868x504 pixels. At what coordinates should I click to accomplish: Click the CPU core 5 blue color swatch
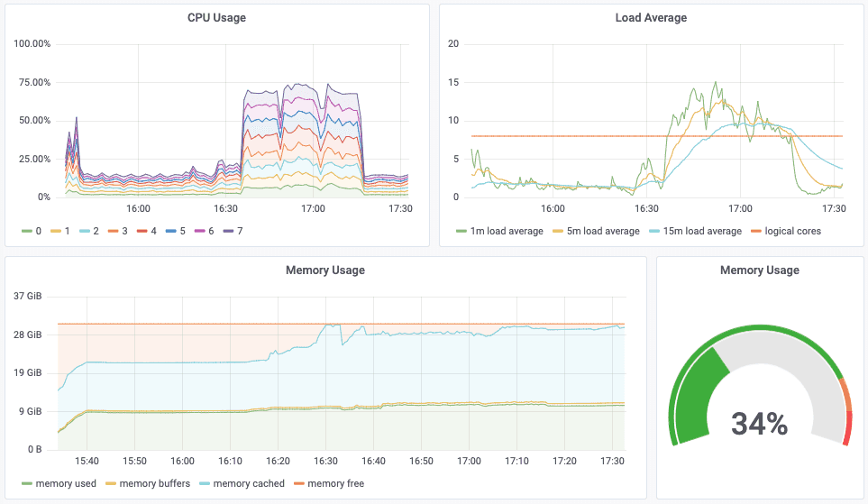pos(171,231)
